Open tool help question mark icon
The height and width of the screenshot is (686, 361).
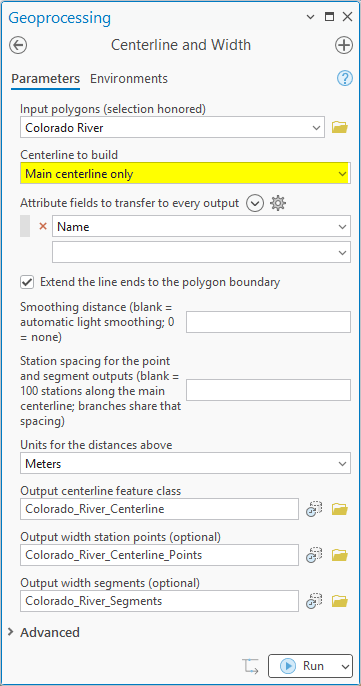click(x=345, y=78)
